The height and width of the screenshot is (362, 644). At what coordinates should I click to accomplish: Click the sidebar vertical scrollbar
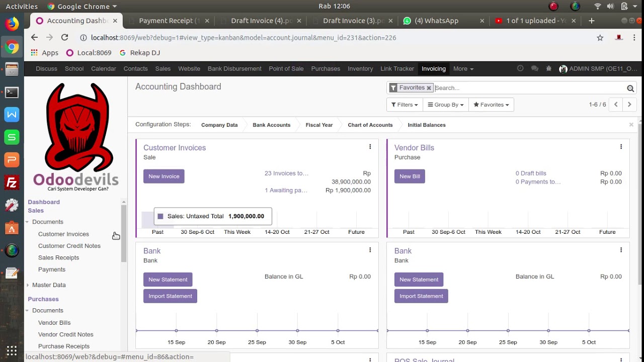coord(124,234)
